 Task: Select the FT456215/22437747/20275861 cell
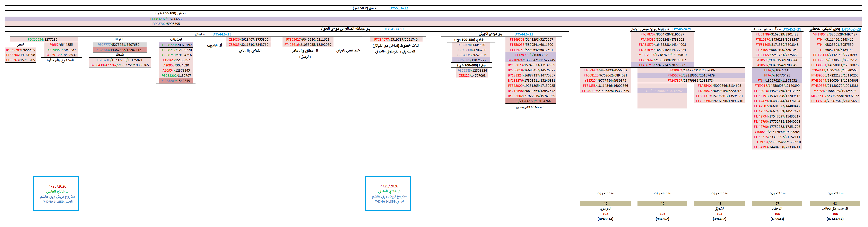(x=662, y=65)
